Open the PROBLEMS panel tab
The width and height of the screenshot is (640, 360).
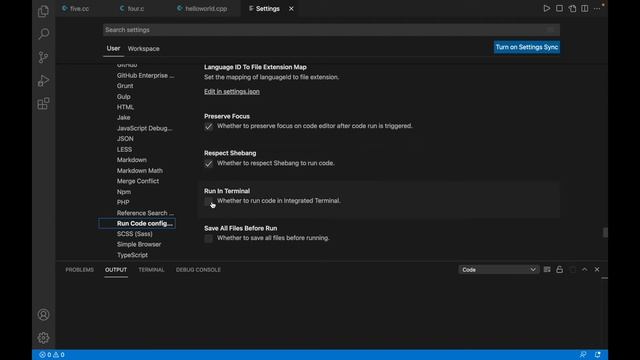pos(80,270)
